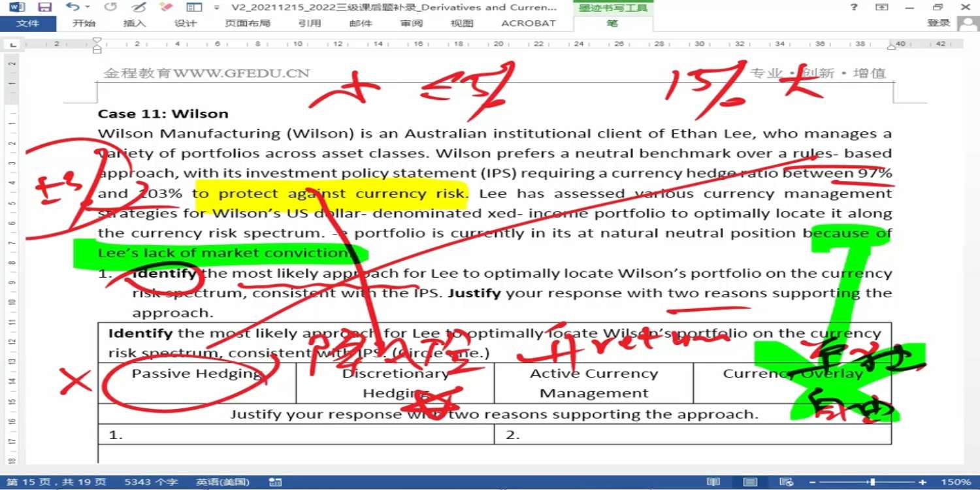Zoom in with the plus button
The image size is (980, 490).
(x=923, y=482)
